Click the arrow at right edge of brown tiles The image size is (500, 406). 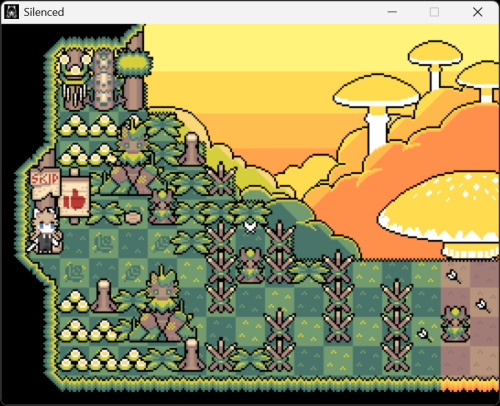[x=483, y=306]
